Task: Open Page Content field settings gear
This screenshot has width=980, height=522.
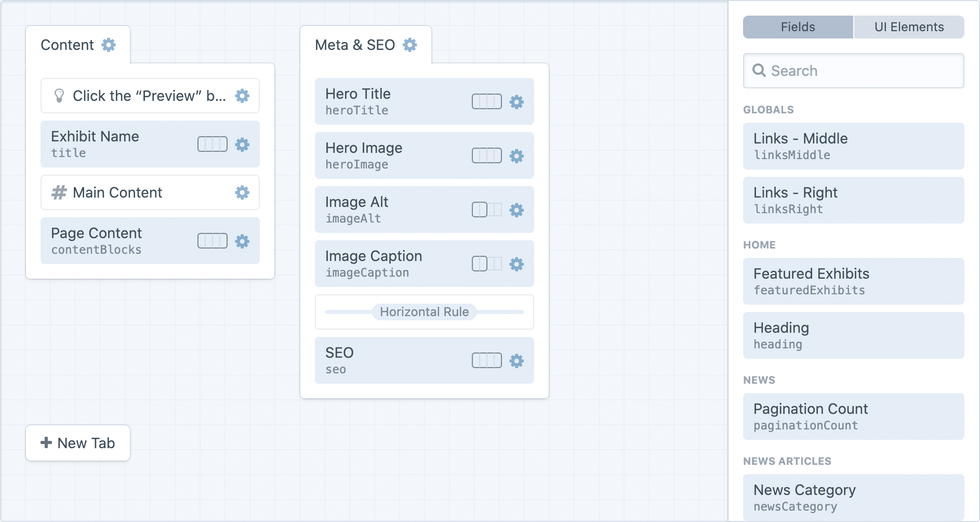Action: [x=242, y=241]
